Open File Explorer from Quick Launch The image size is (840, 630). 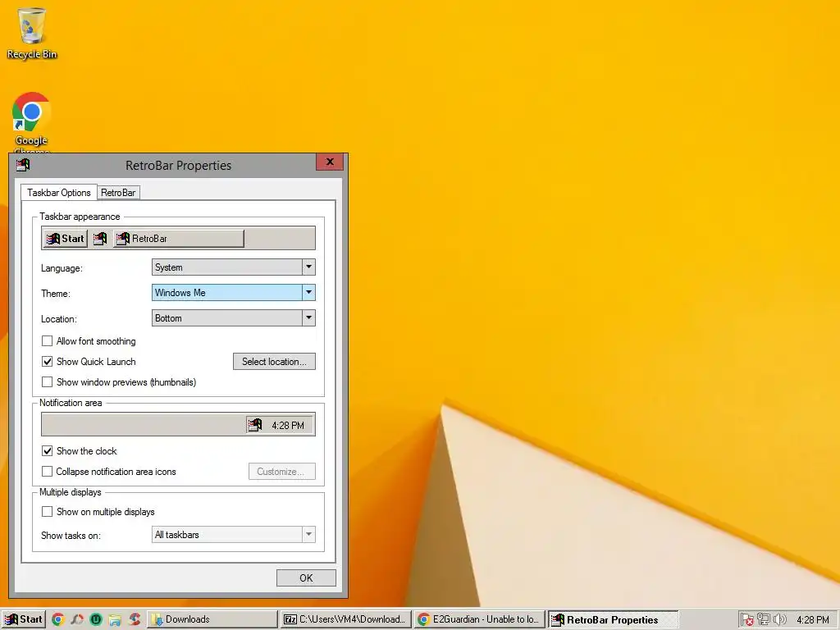(x=115, y=620)
